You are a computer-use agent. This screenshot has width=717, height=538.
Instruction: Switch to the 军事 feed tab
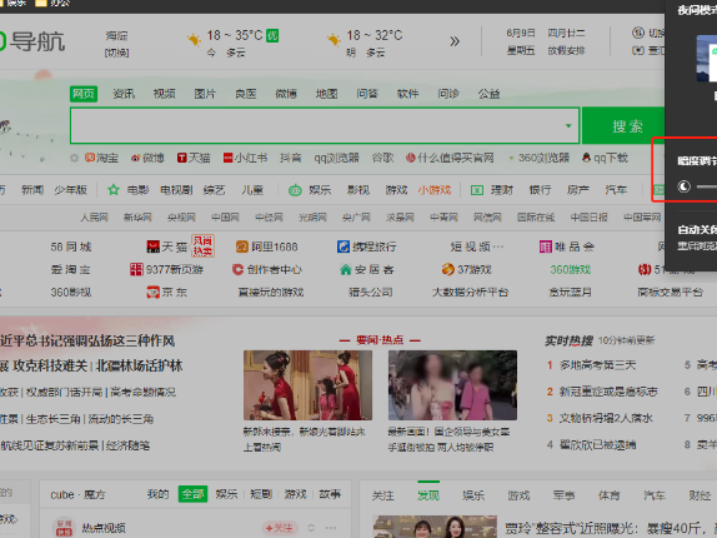tap(564, 495)
